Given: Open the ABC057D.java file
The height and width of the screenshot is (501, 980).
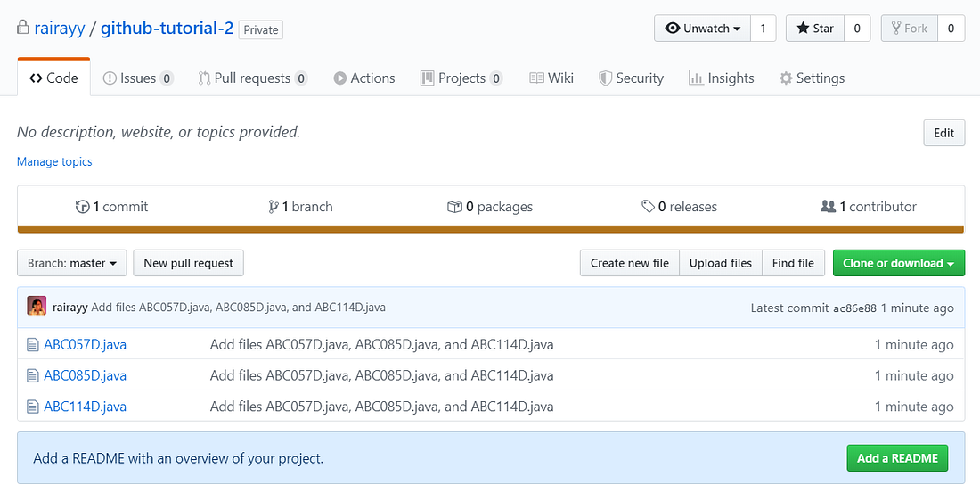Looking at the screenshot, I should click(x=85, y=345).
